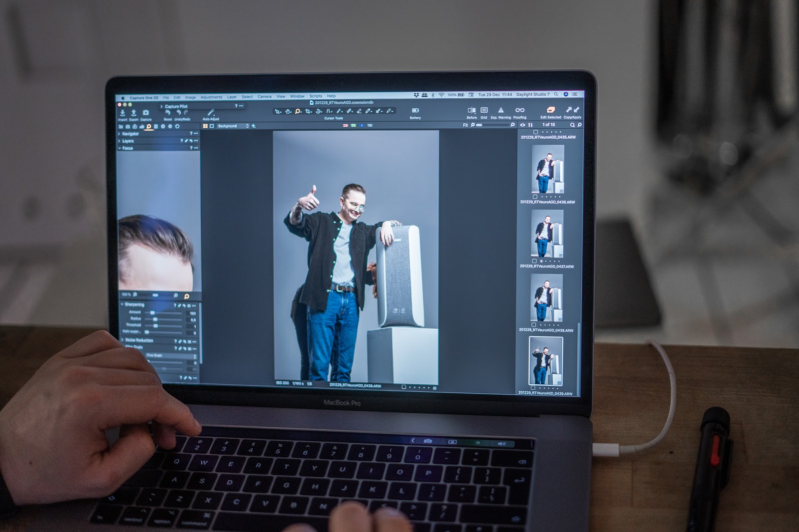Select the Crop cursor tool

[x=308, y=111]
